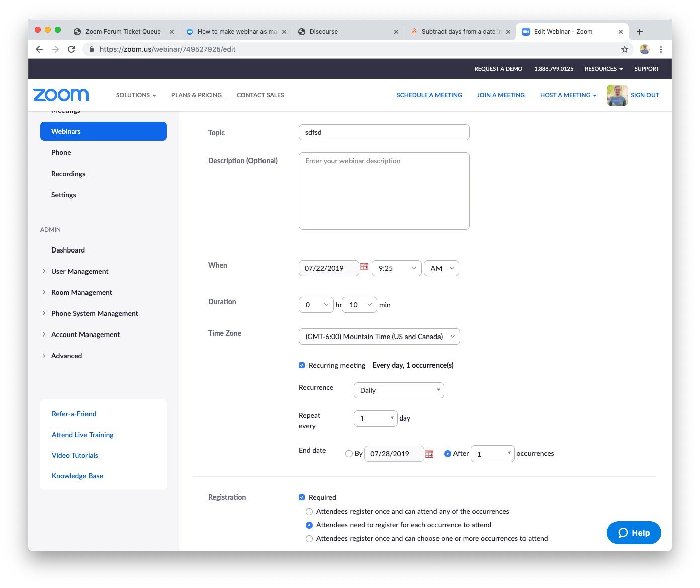Open Support link in top bar
The image size is (700, 588).
[647, 69]
